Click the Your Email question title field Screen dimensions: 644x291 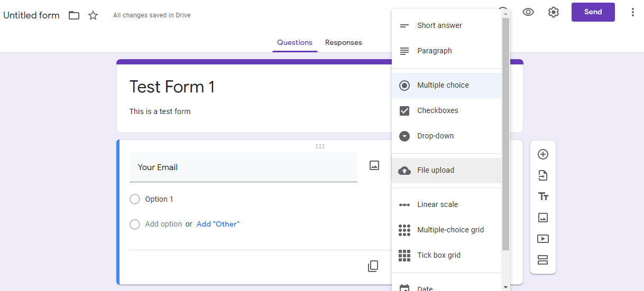(243, 167)
